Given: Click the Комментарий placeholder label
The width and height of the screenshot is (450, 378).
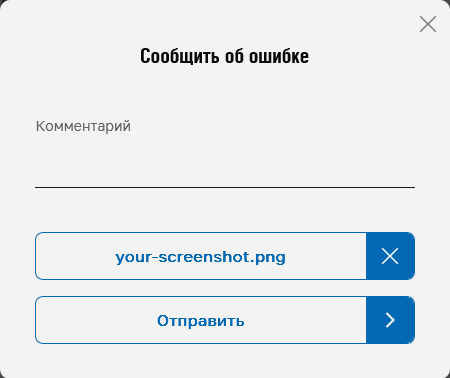Looking at the screenshot, I should click(83, 126).
